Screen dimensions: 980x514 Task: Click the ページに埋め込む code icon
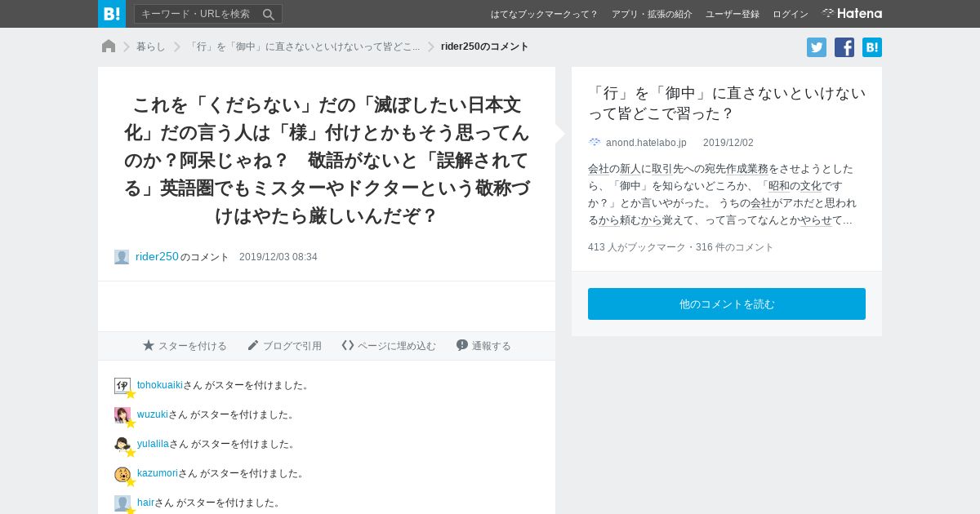coord(348,345)
